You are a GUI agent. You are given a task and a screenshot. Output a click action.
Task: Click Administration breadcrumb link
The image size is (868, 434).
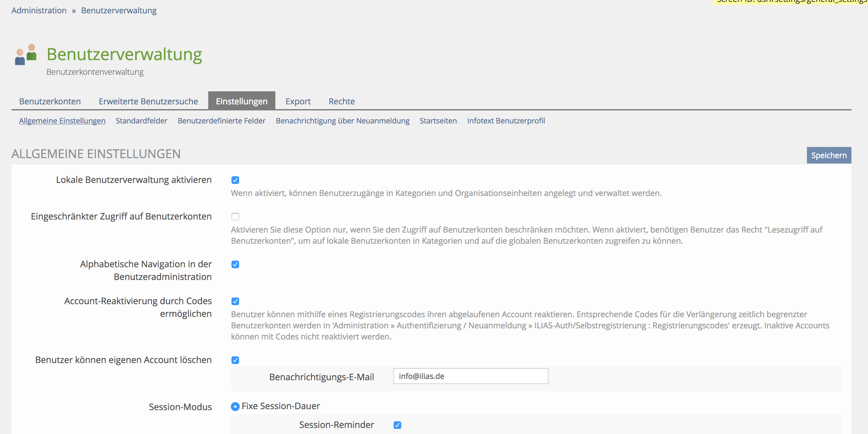pos(39,10)
